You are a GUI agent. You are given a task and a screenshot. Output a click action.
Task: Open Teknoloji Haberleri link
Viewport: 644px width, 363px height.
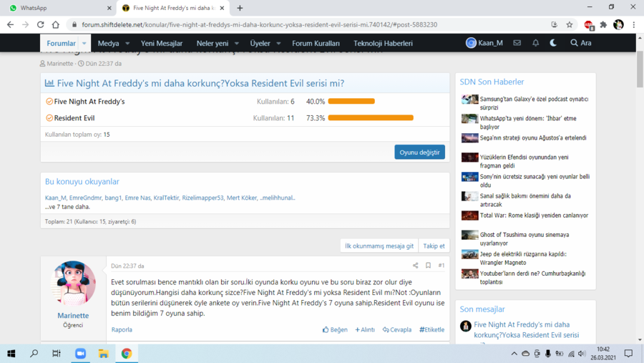383,43
